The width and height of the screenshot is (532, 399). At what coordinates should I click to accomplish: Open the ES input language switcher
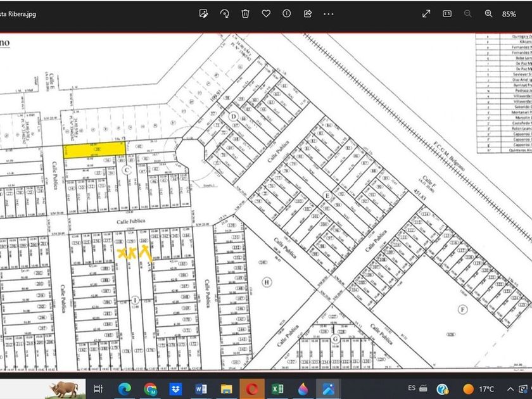[412, 388]
